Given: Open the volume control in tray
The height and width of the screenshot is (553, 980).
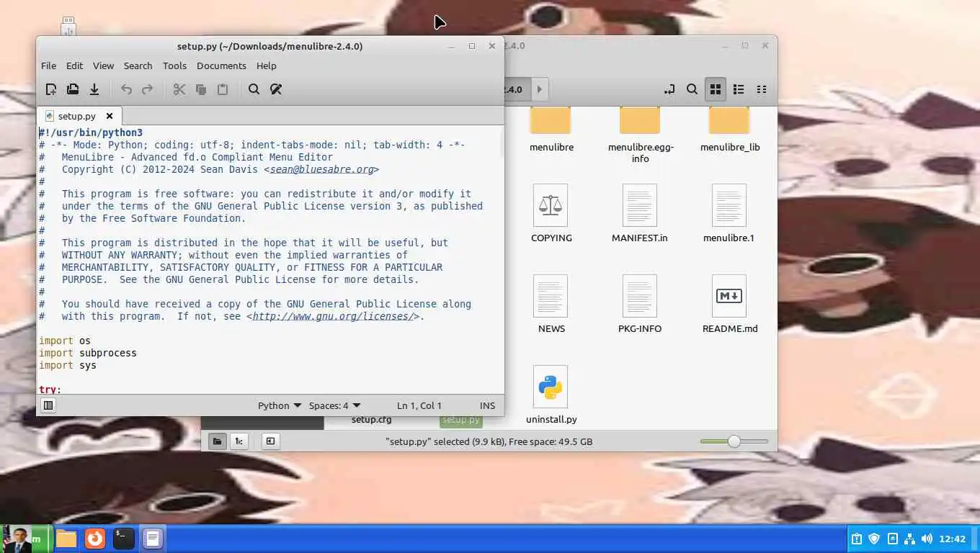Looking at the screenshot, I should coord(927,539).
